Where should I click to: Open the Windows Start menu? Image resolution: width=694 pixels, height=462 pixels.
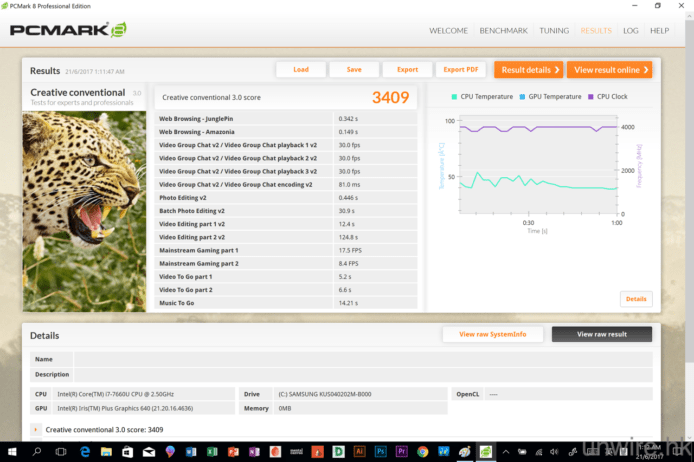[x=10, y=452]
